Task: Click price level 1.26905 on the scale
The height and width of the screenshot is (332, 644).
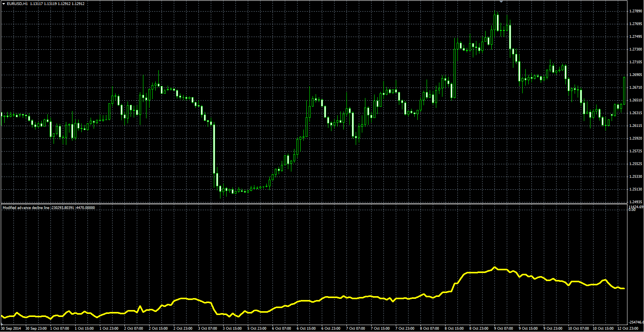Action: pos(636,75)
